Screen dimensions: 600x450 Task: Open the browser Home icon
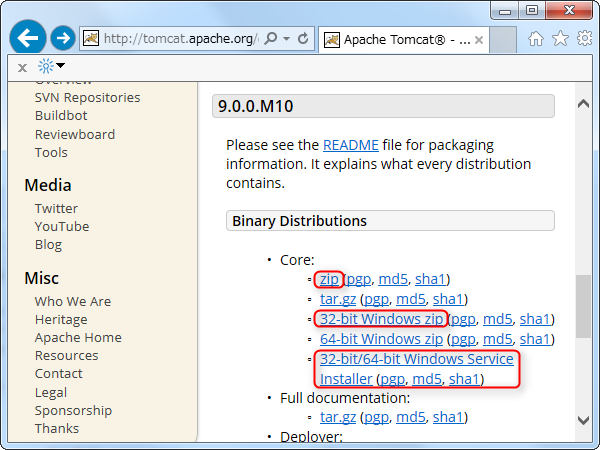pyautogui.click(x=536, y=38)
